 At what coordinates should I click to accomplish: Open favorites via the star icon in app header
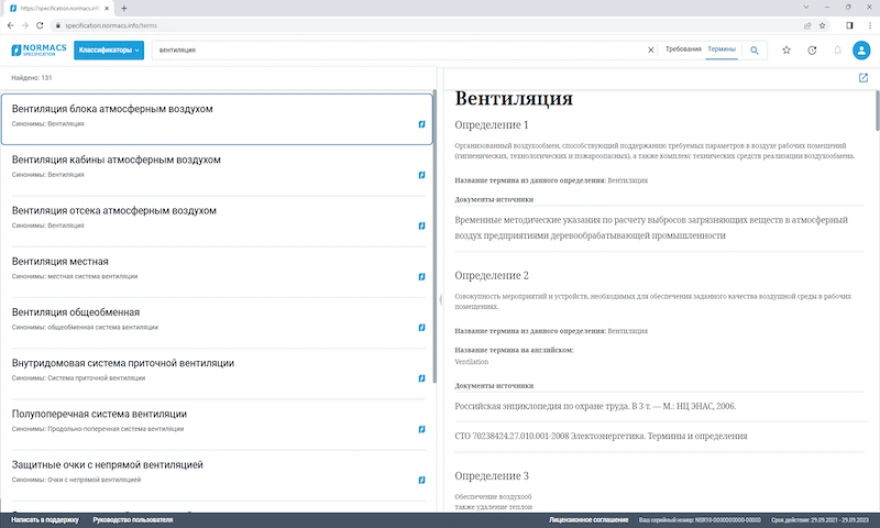786,50
